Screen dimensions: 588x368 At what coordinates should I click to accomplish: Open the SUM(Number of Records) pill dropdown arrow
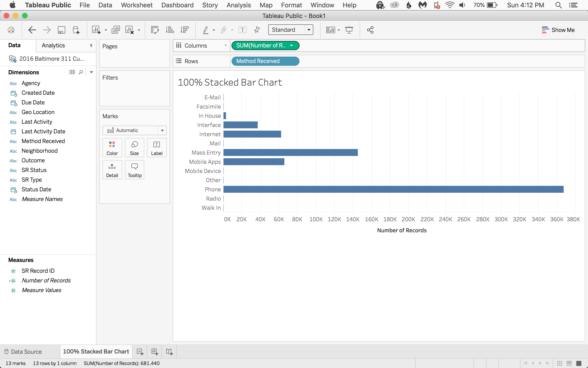[x=291, y=46]
